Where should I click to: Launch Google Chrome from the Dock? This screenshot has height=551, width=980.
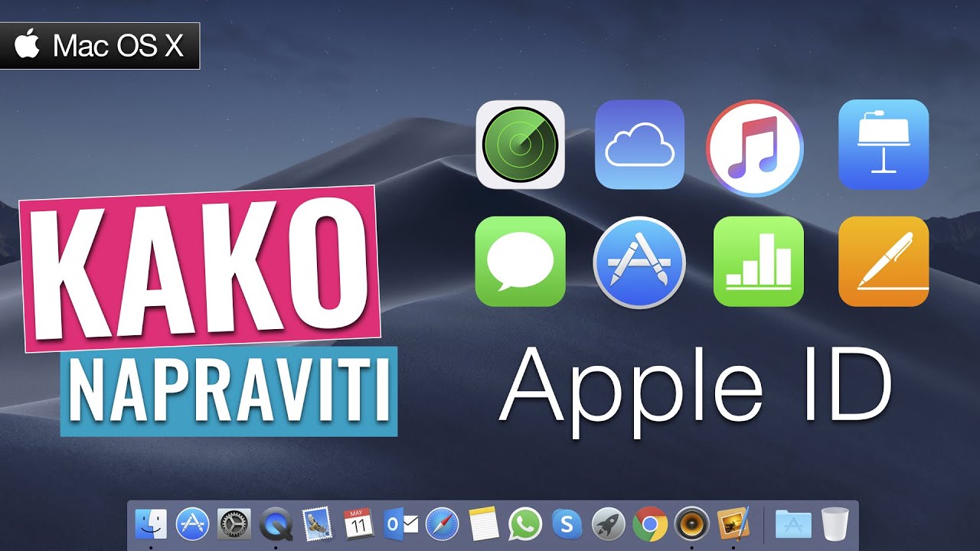click(650, 524)
